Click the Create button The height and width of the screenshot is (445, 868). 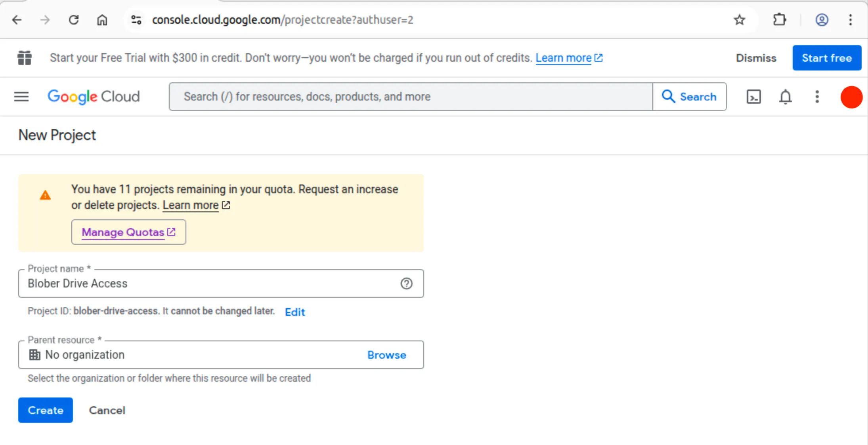pyautogui.click(x=45, y=410)
